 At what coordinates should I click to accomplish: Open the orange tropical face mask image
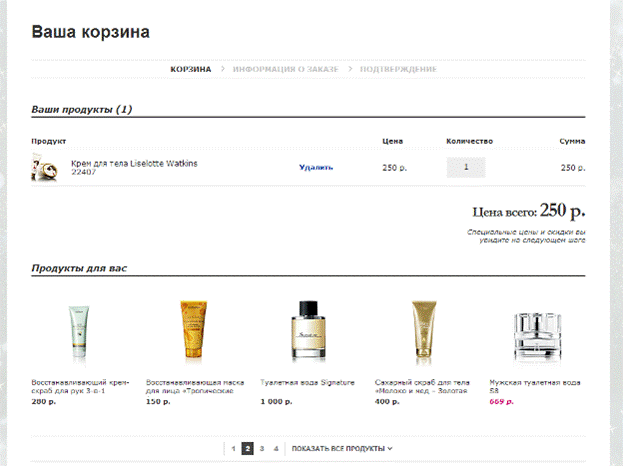pyautogui.click(x=193, y=330)
